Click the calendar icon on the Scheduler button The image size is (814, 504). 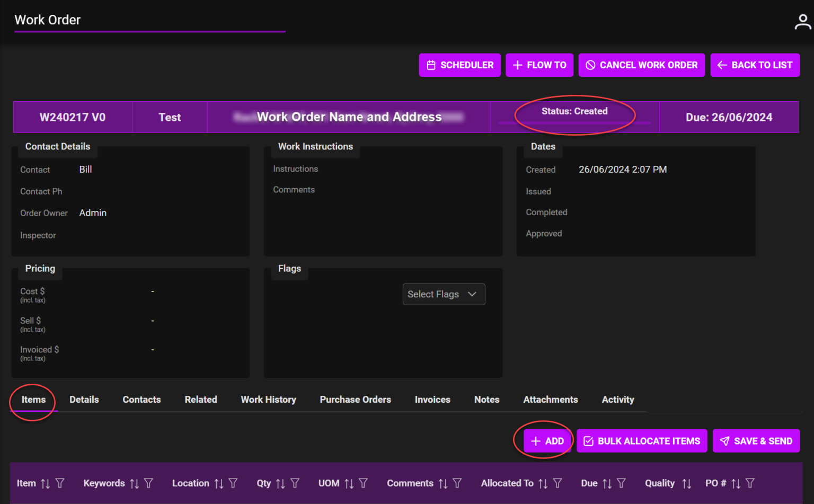tap(431, 65)
